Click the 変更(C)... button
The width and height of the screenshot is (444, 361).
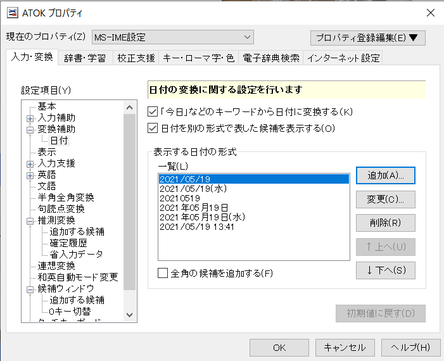click(x=385, y=199)
